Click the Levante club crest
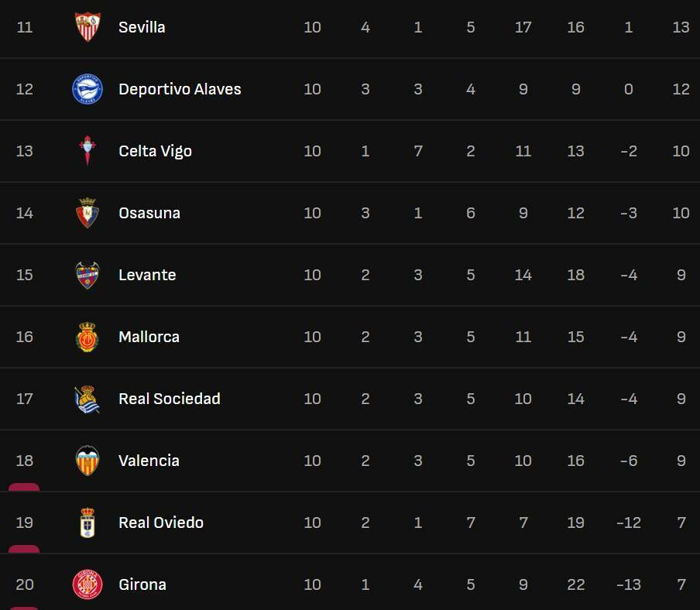Screen dimensions: 700x610 click(x=87, y=275)
